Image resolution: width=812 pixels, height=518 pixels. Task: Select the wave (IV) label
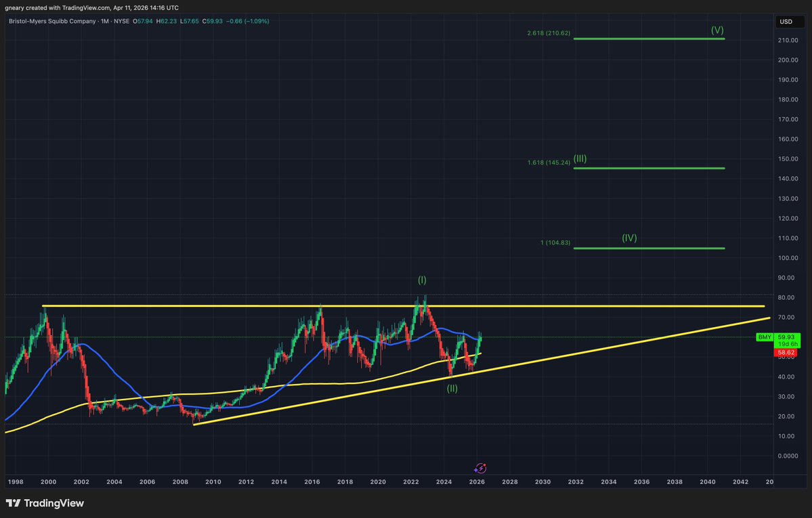[629, 238]
